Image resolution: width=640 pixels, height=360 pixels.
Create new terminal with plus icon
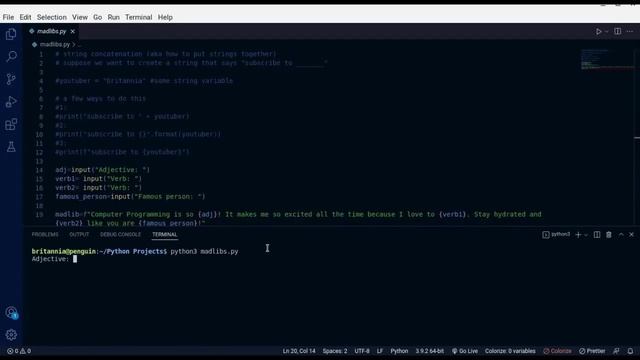[x=578, y=235]
